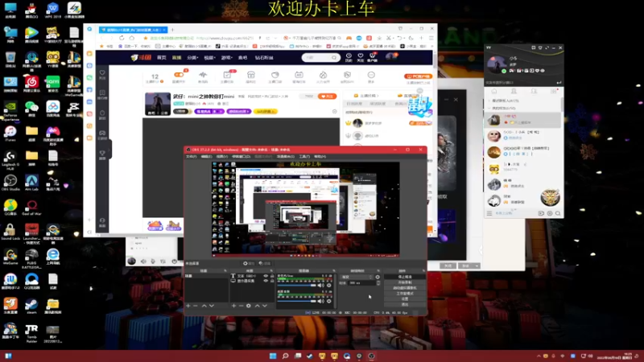Remove selected scene with minus in Scenes dock
The image size is (644, 362).
tap(196, 306)
